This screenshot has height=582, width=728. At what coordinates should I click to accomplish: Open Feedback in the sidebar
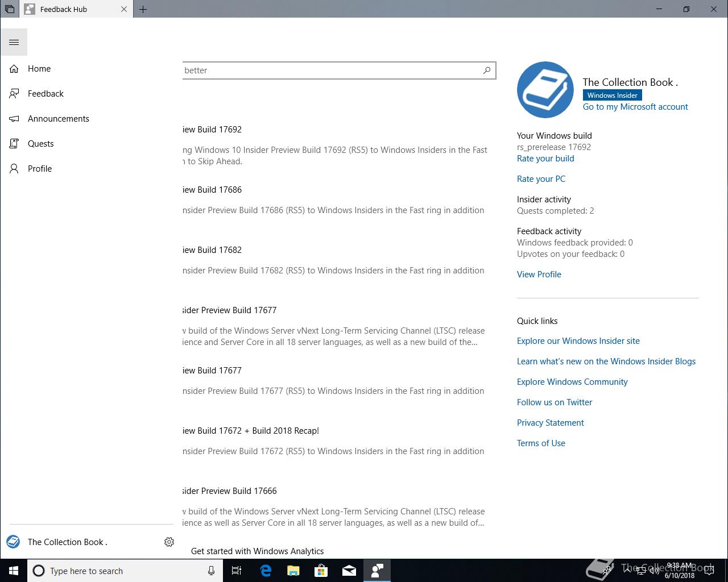(91, 94)
